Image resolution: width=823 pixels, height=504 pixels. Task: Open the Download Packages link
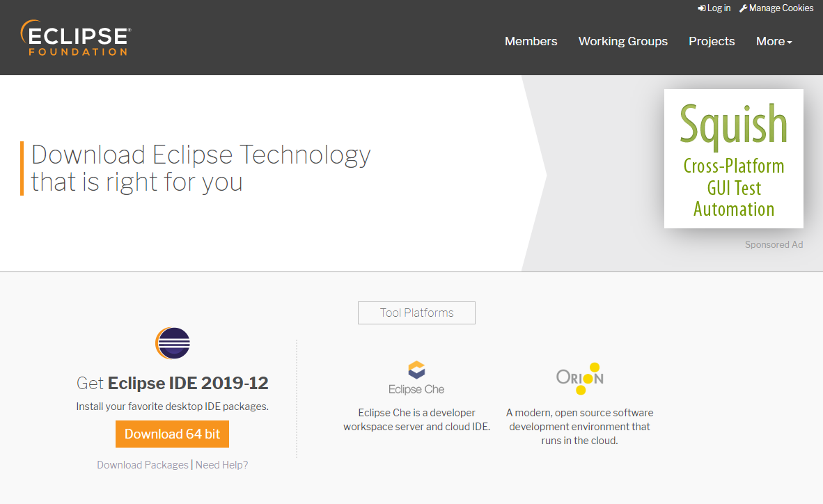coord(142,464)
